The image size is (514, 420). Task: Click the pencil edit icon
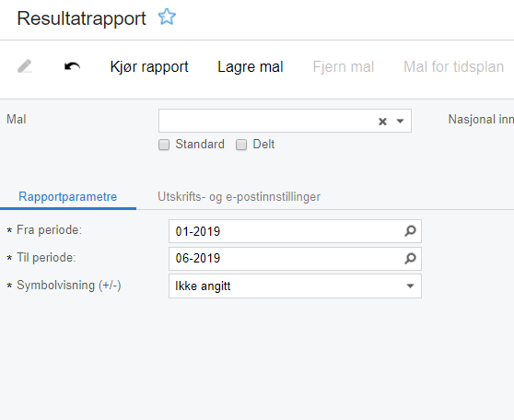pos(25,66)
